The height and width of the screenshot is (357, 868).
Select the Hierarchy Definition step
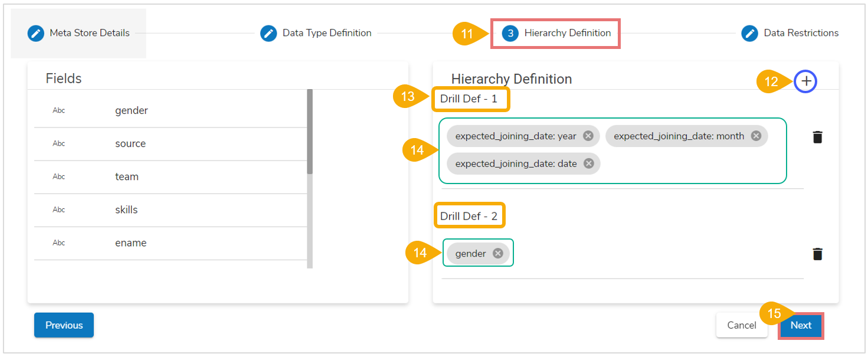[x=556, y=33]
